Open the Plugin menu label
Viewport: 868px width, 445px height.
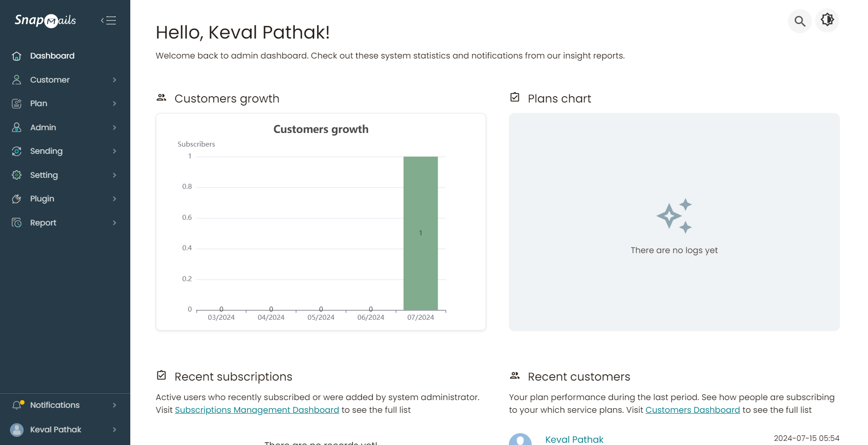(42, 199)
